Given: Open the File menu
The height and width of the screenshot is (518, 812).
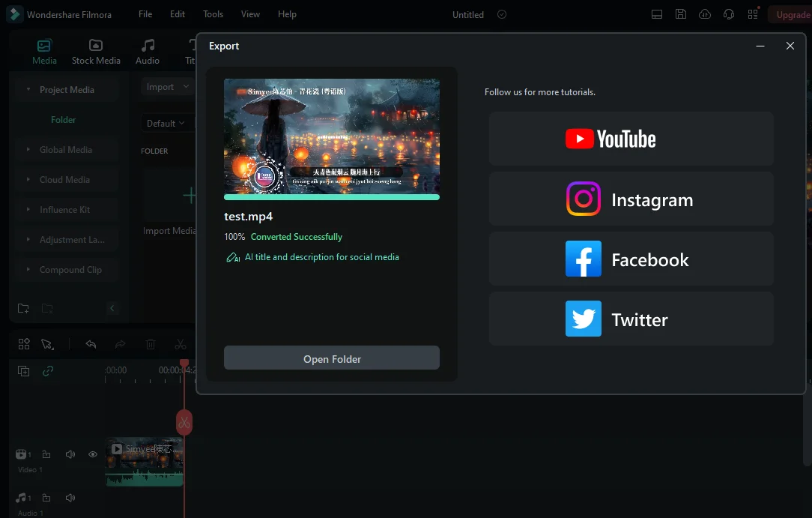Looking at the screenshot, I should (145, 14).
